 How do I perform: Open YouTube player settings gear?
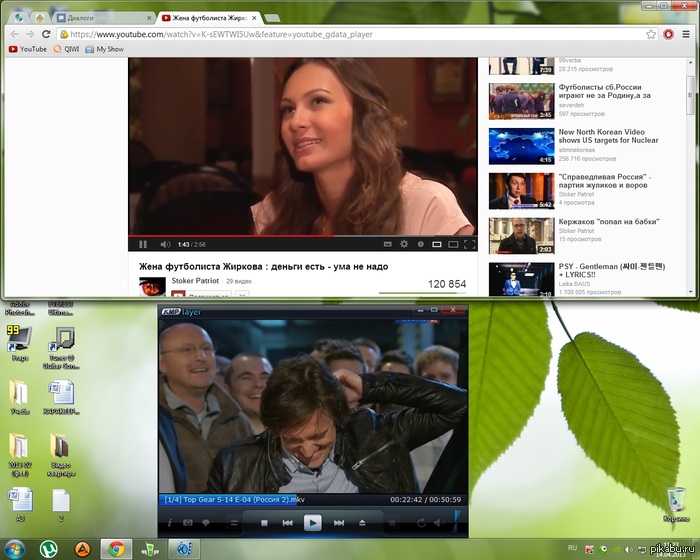point(404,244)
